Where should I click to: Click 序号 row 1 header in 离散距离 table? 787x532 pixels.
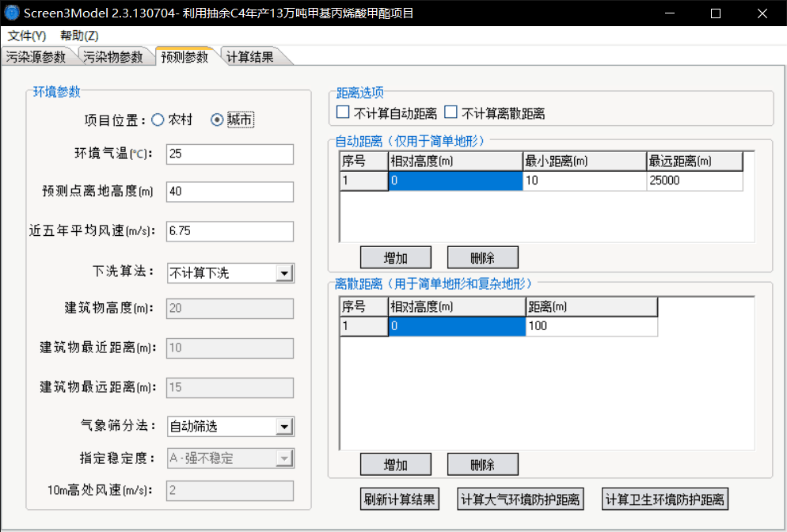364,326
